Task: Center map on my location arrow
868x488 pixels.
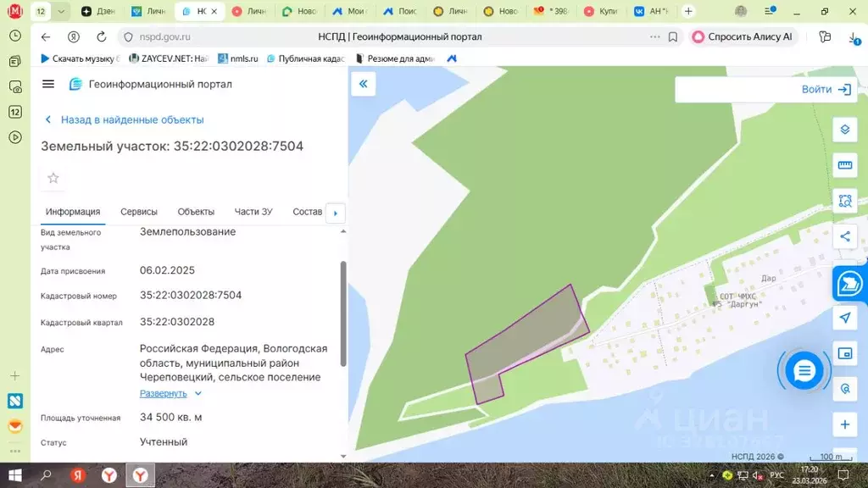Action: click(x=844, y=318)
